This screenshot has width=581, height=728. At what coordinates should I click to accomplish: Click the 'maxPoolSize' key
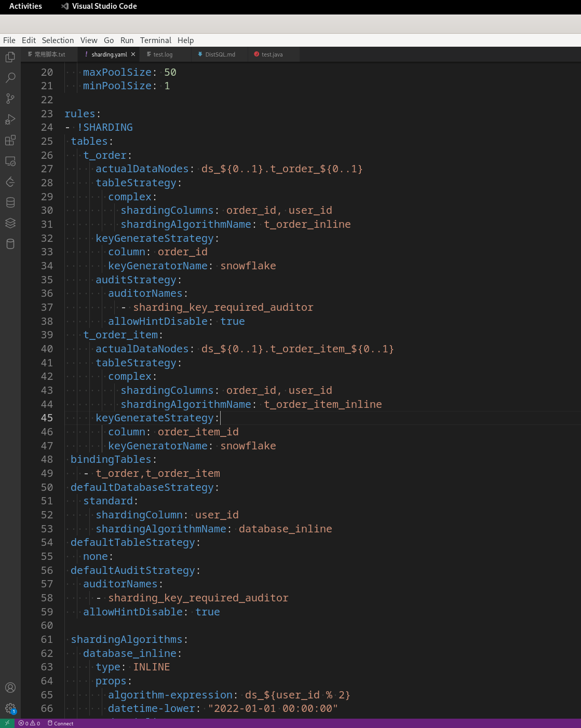117,72
